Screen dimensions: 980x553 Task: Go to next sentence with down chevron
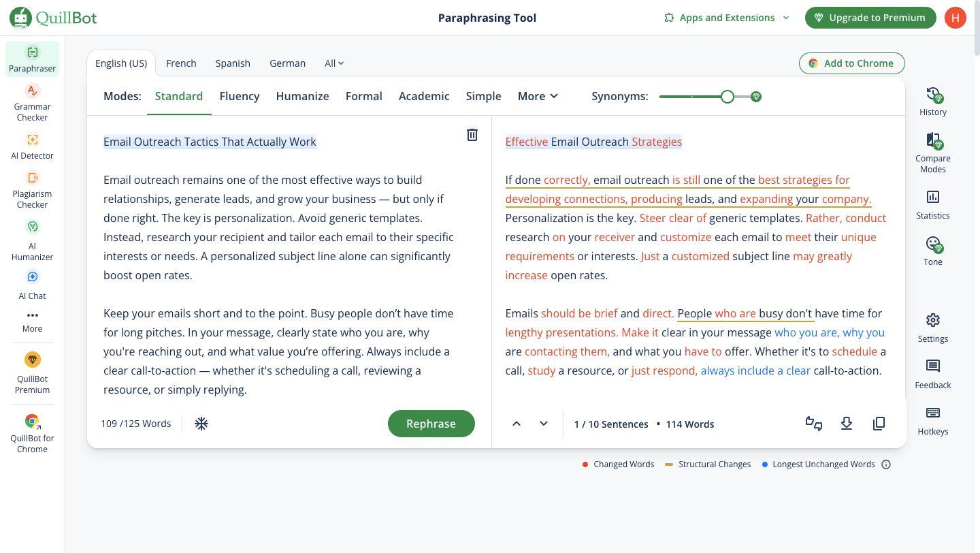click(x=543, y=424)
